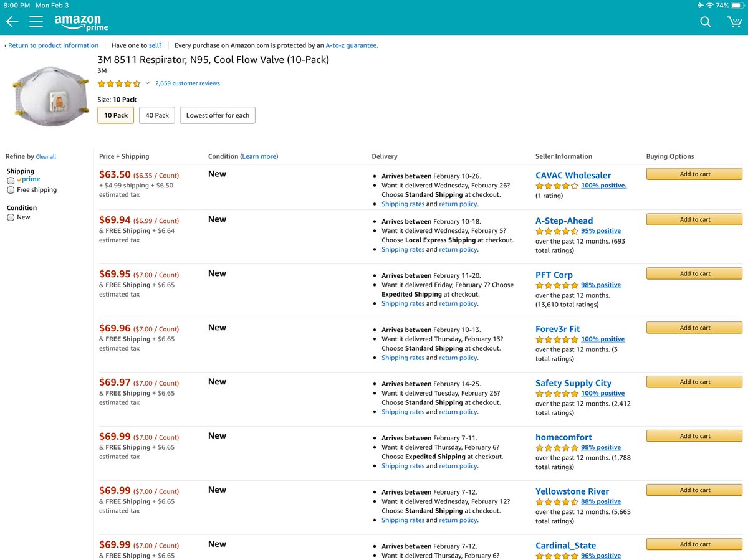This screenshot has width=748, height=560.
Task: Add Yellowstone River offer to cart
Action: click(x=694, y=491)
